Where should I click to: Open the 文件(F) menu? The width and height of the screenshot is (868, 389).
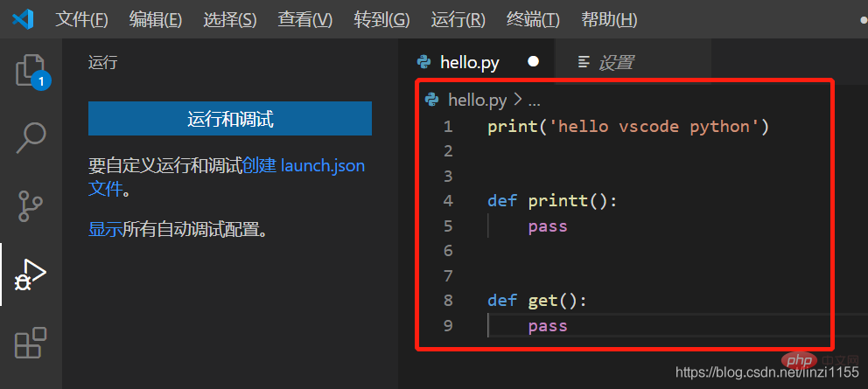point(81,20)
